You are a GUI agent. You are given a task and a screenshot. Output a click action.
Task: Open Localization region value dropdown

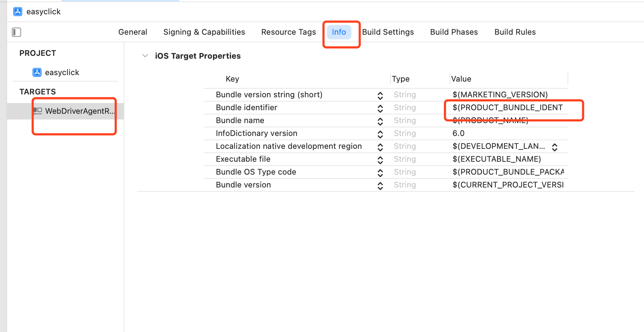tap(555, 147)
